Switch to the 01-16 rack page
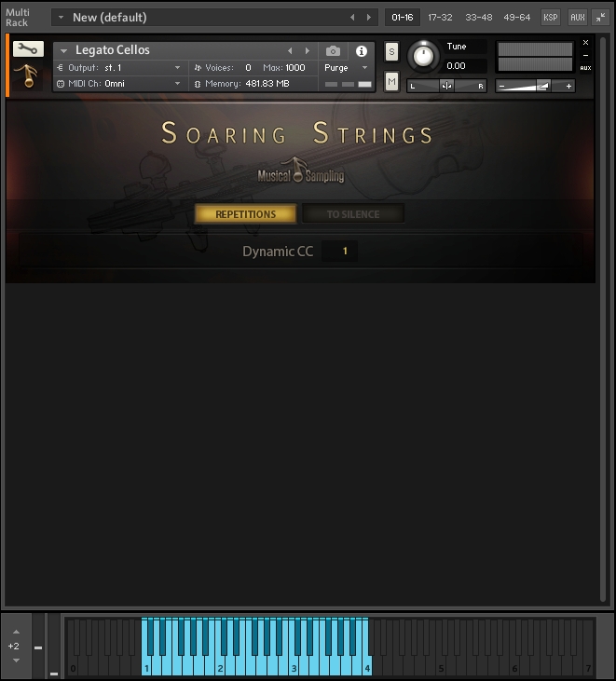The width and height of the screenshot is (616, 681). (403, 18)
